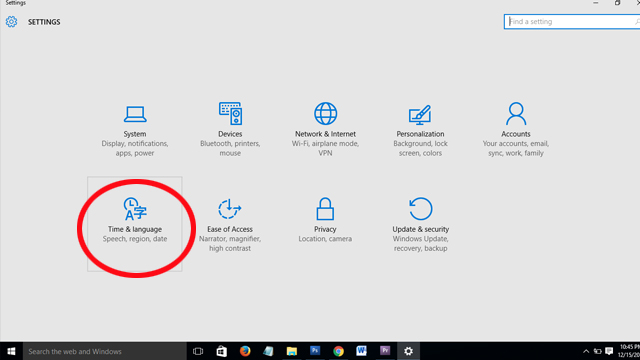640x360 pixels.
Task: Click in the Find a setting search box
Action: tap(572, 22)
